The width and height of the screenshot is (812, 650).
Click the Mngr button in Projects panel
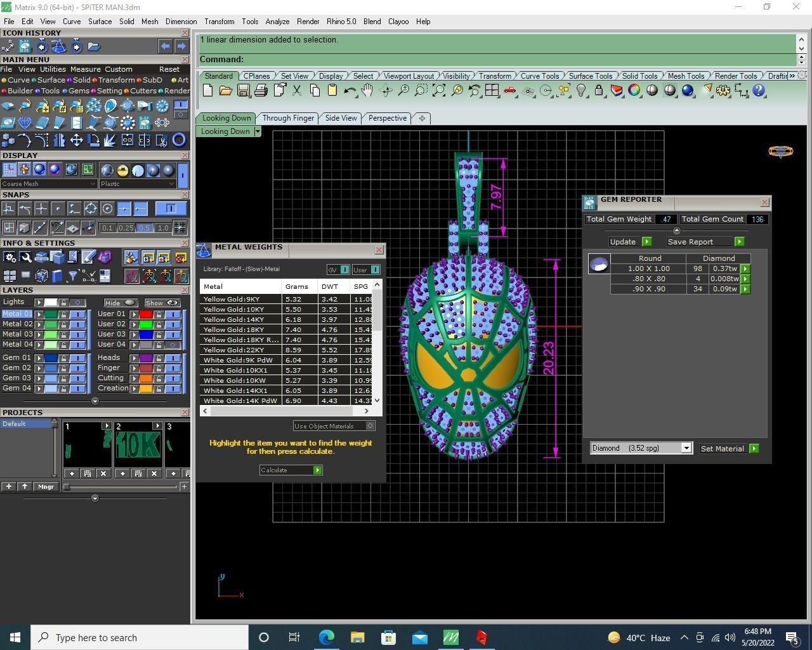tap(46, 487)
